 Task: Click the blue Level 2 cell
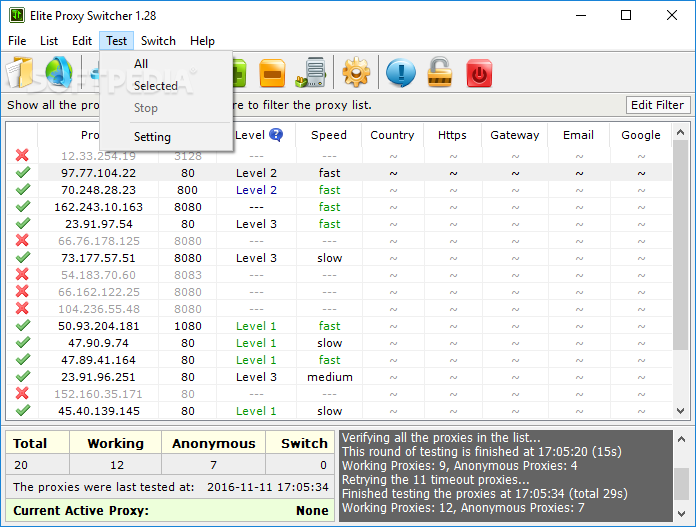coord(256,190)
